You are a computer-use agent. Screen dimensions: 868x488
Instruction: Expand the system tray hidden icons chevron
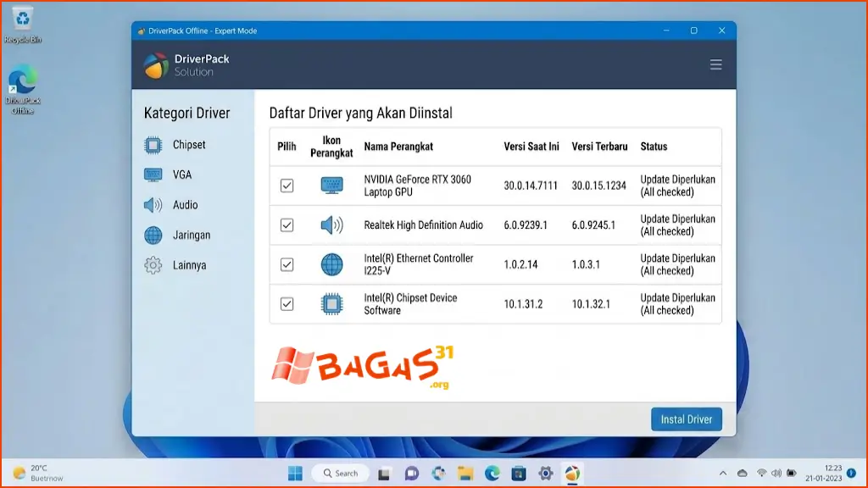722,473
